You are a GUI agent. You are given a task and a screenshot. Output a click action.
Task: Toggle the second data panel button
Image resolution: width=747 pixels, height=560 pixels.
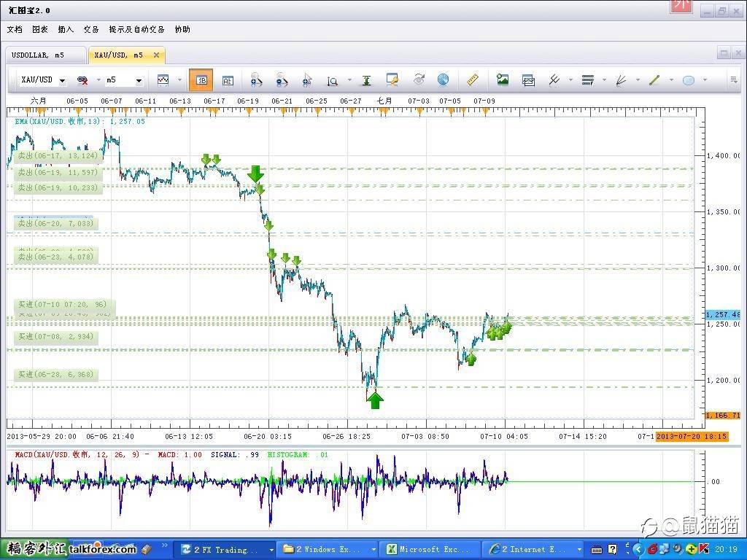point(228,80)
